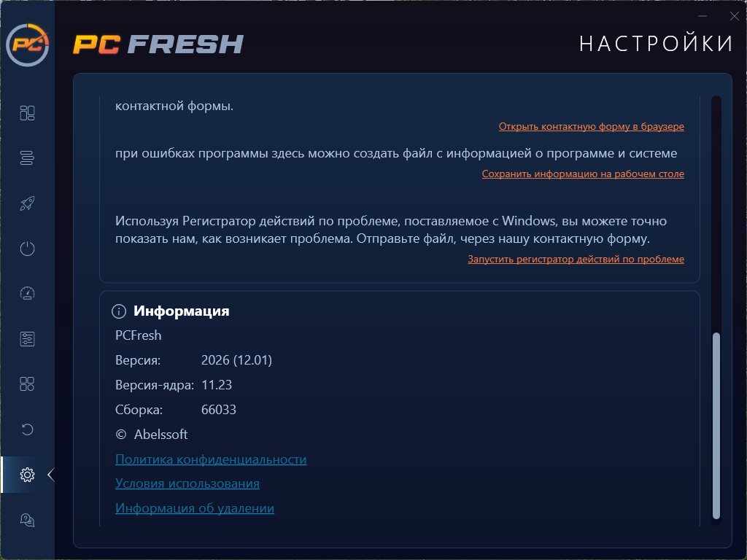Select the settings gear sidebar icon
747x560 pixels.
27,475
